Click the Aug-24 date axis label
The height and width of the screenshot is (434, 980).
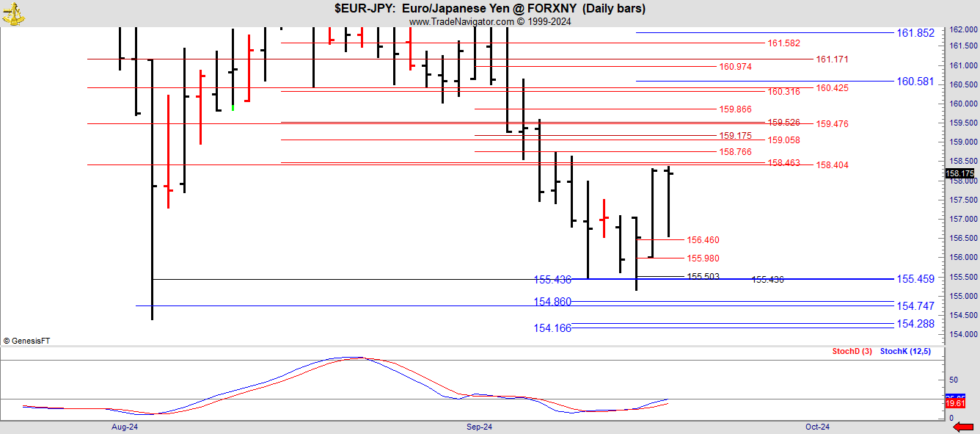125,427
